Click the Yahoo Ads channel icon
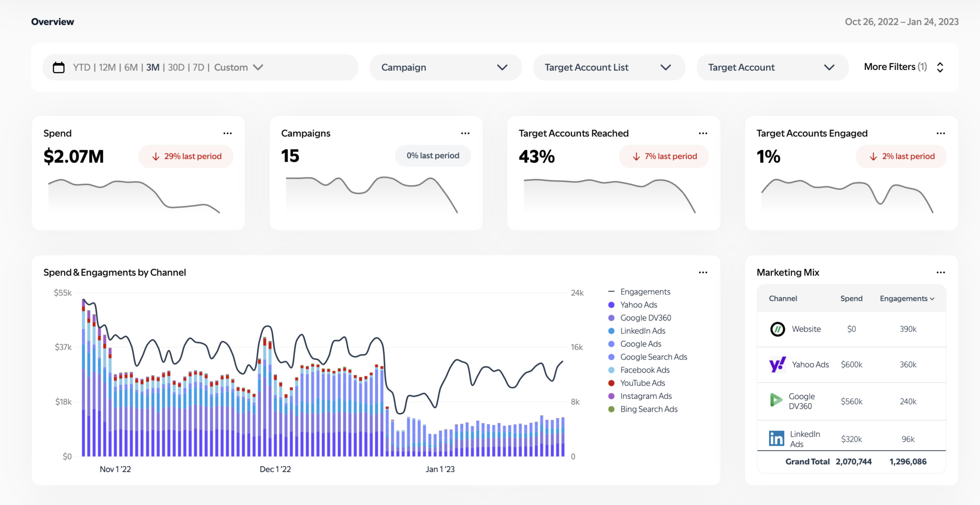This screenshot has width=980, height=505. coord(778,364)
